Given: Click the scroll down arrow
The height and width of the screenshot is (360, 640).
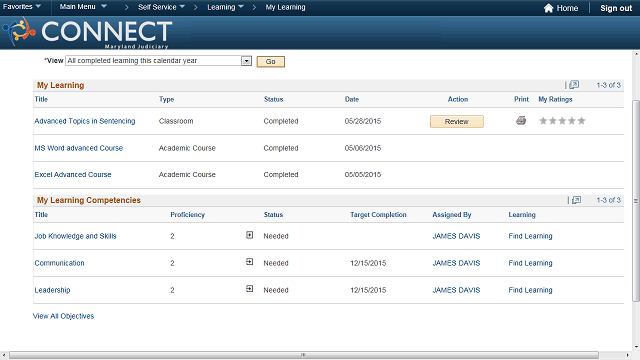Looking at the screenshot, I should click(x=636, y=347).
